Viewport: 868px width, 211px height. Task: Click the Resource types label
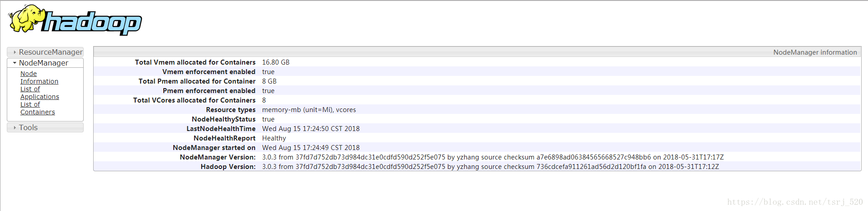click(x=231, y=110)
